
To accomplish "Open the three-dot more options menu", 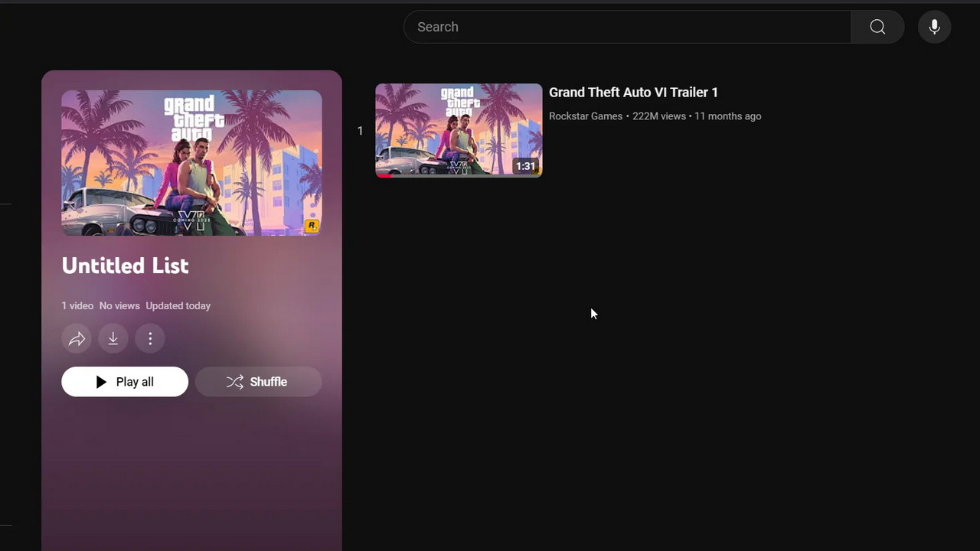I will [x=150, y=338].
